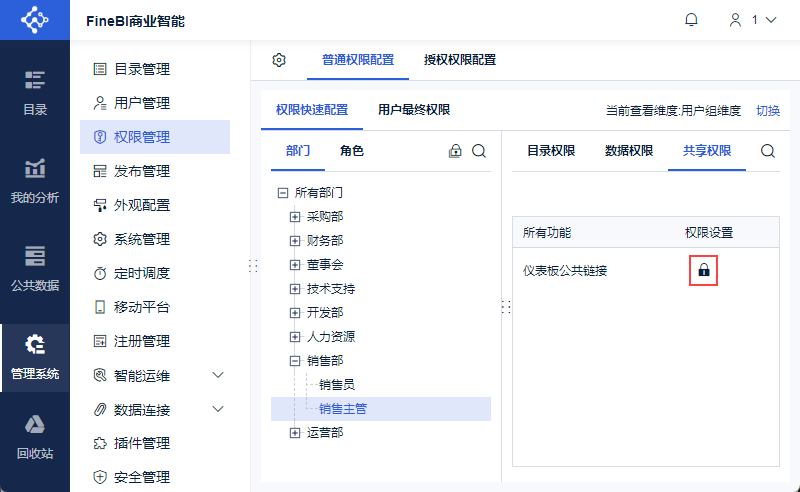
Task: Toggle the 仪表板公共链接 permission lock
Action: pos(704,270)
